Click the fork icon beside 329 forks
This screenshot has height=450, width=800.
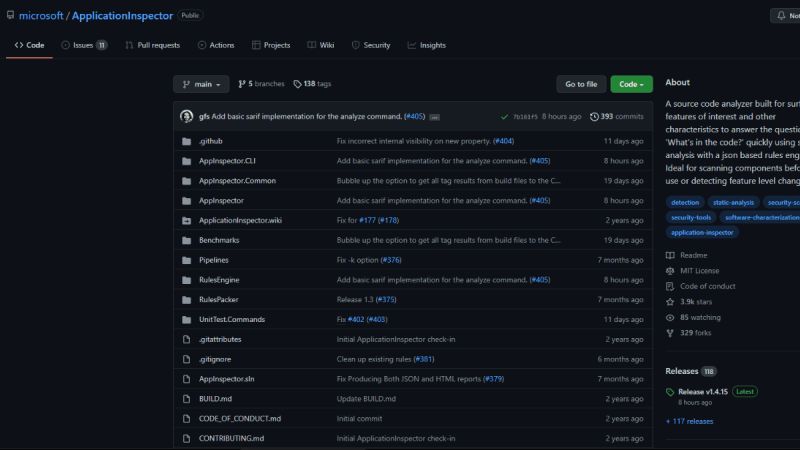pos(670,333)
